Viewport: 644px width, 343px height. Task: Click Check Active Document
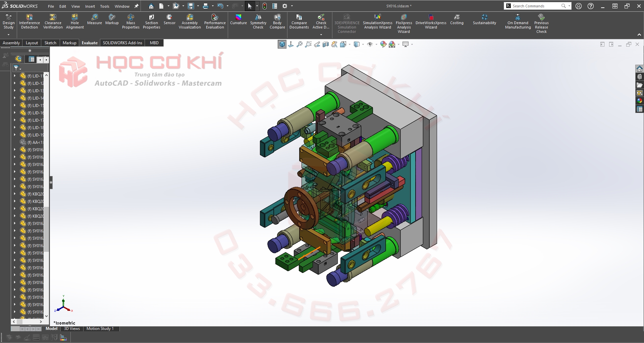[x=321, y=22]
